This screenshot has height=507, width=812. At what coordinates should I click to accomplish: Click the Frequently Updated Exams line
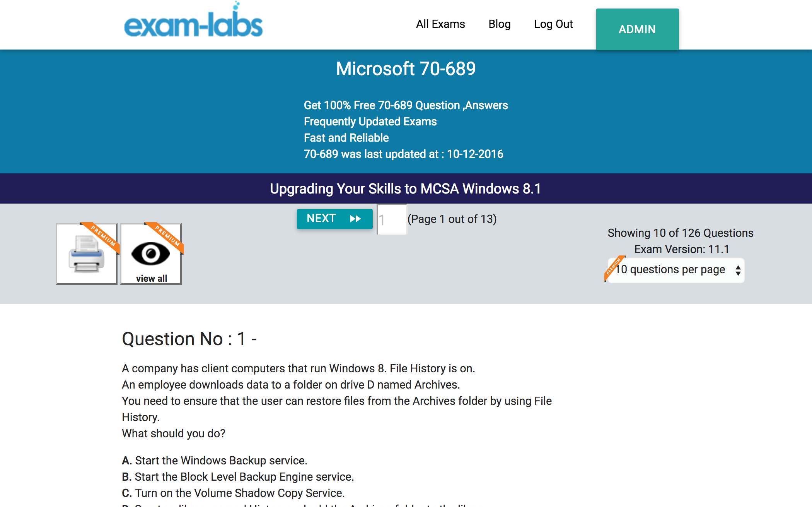coord(370,122)
